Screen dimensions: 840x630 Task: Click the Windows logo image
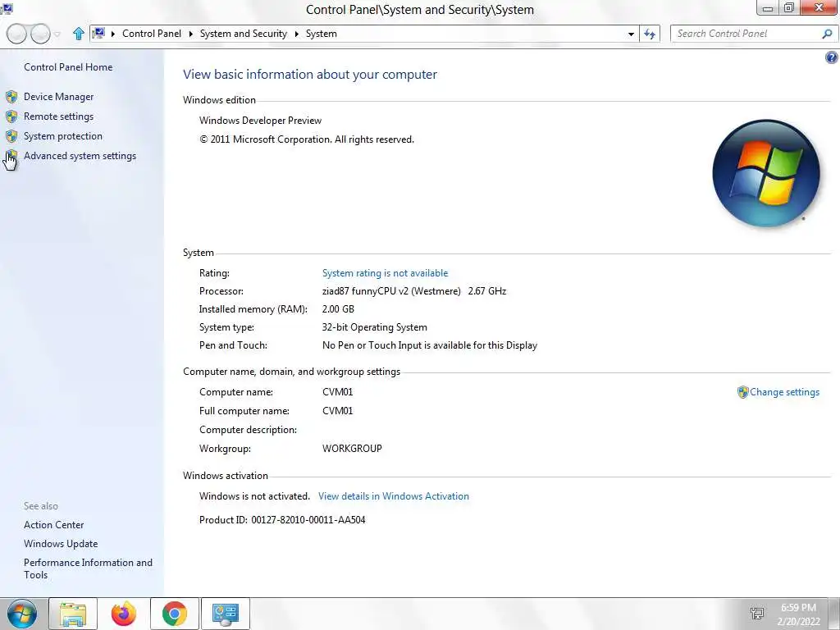click(766, 173)
